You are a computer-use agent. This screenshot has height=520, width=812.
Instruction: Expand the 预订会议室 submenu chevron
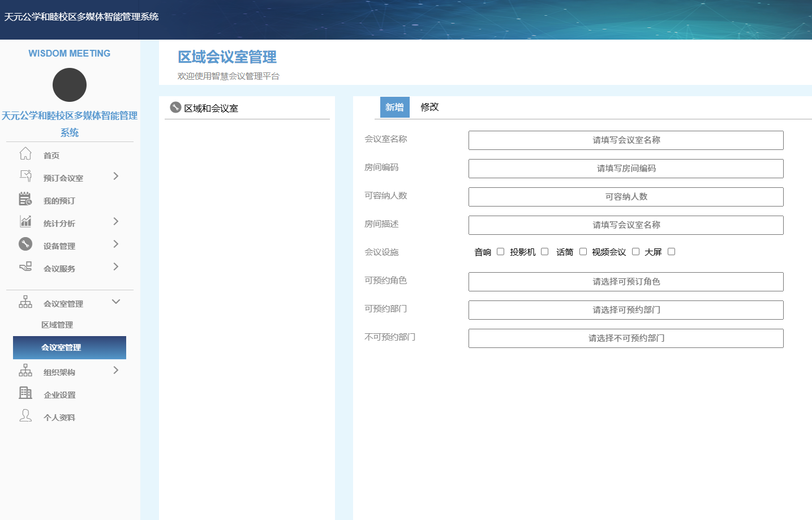tap(116, 177)
